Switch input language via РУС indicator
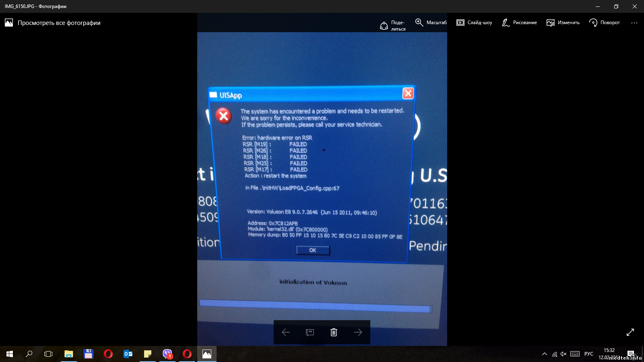 [x=588, y=354]
